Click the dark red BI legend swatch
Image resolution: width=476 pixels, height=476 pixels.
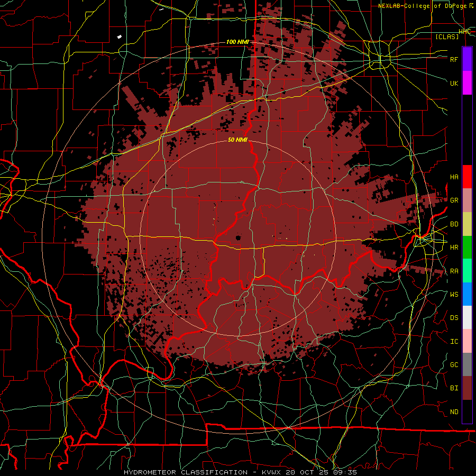point(467,388)
